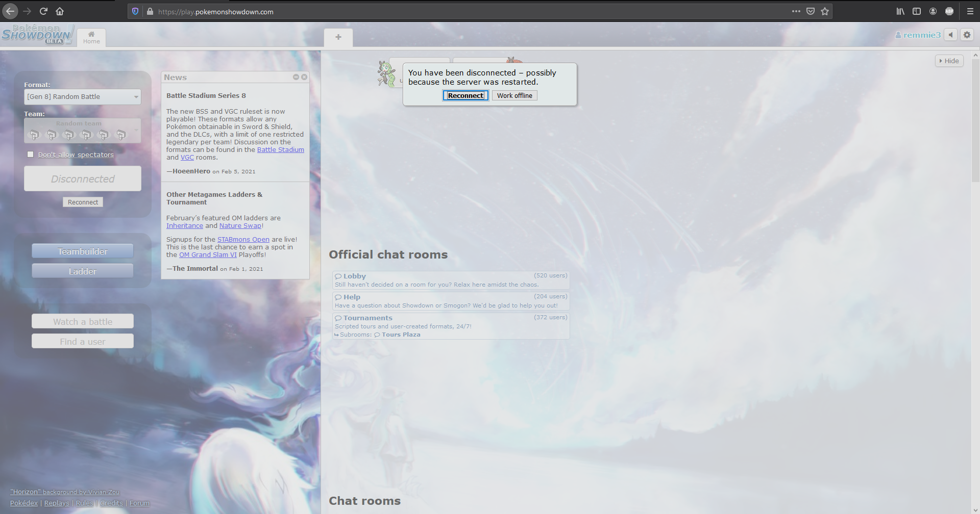980x514 pixels.
Task: Join the Lobby chat room
Action: click(451, 280)
